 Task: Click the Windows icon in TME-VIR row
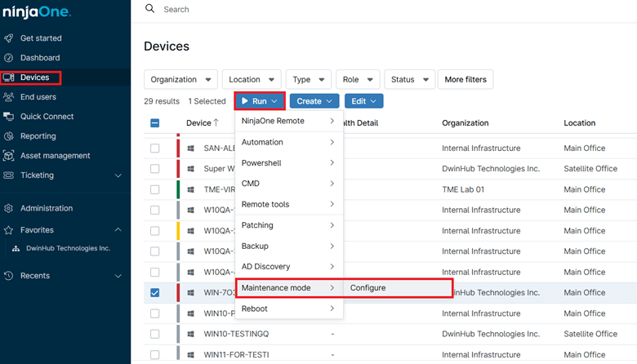tap(190, 189)
